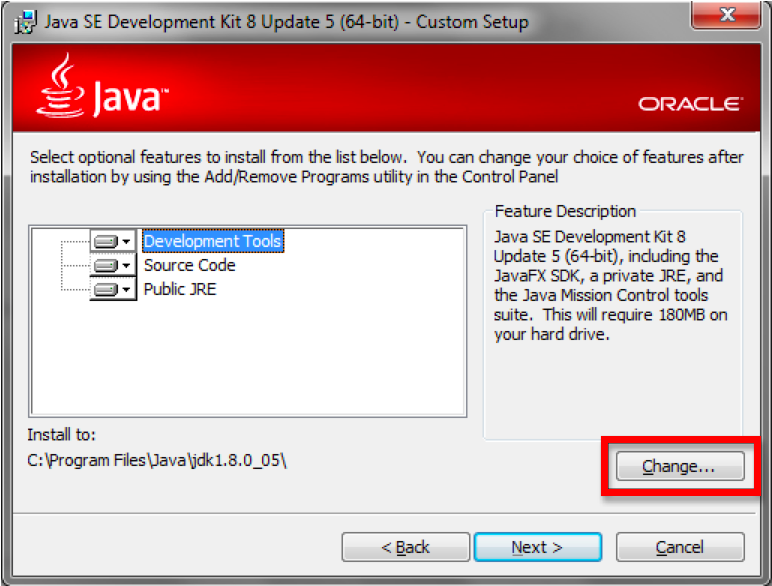
Task: Close the Custom Setup window
Action: [x=727, y=15]
